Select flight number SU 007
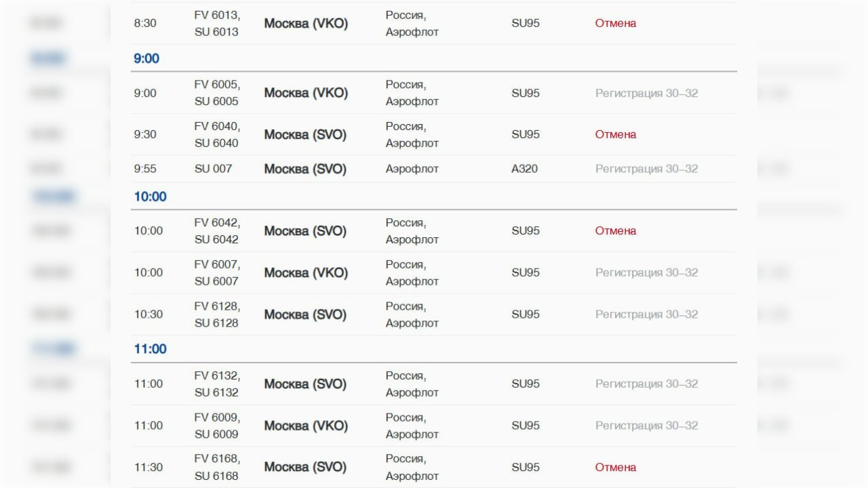 (x=213, y=169)
